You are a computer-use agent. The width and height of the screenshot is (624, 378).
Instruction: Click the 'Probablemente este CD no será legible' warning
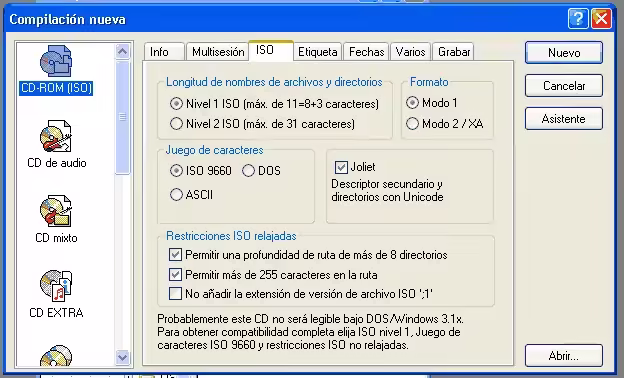(x=310, y=332)
